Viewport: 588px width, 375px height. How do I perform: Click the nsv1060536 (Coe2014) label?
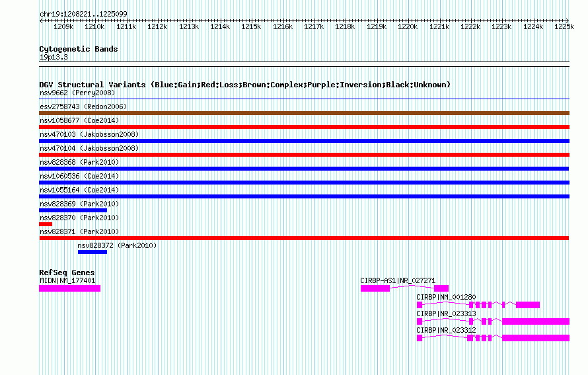[x=79, y=176]
